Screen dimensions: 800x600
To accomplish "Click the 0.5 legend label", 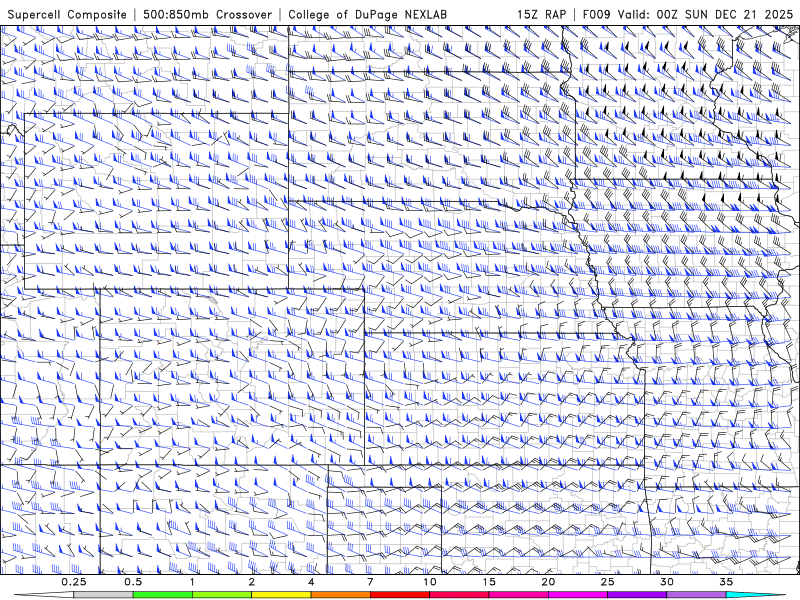I will coord(133,582).
